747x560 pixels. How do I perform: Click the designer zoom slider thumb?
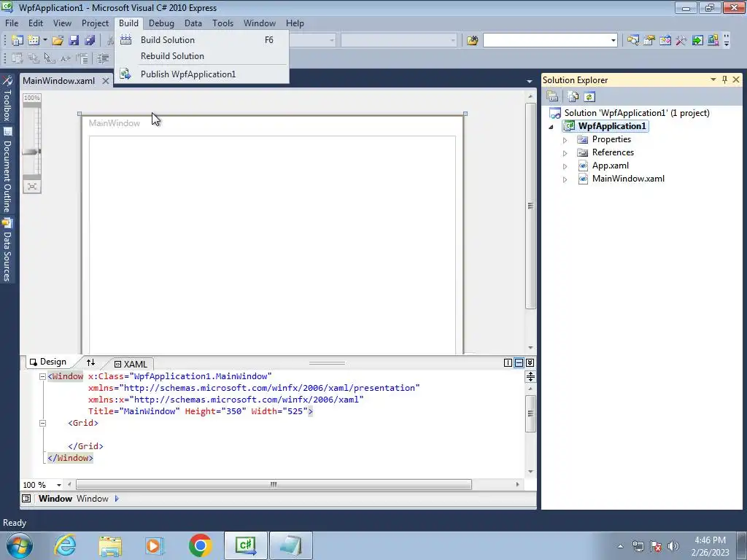pos(31,152)
